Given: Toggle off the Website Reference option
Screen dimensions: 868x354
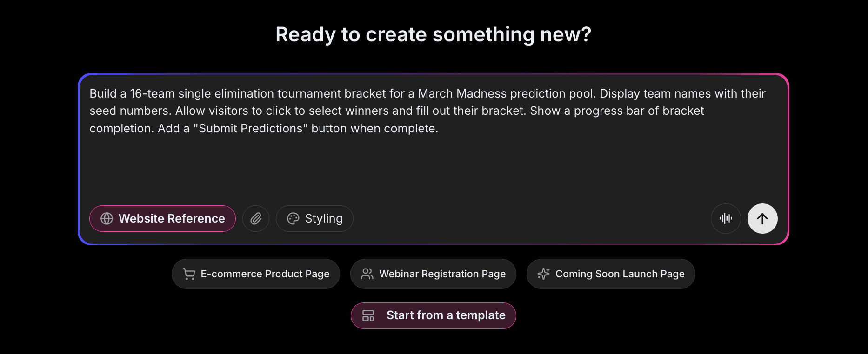Looking at the screenshot, I should [162, 218].
